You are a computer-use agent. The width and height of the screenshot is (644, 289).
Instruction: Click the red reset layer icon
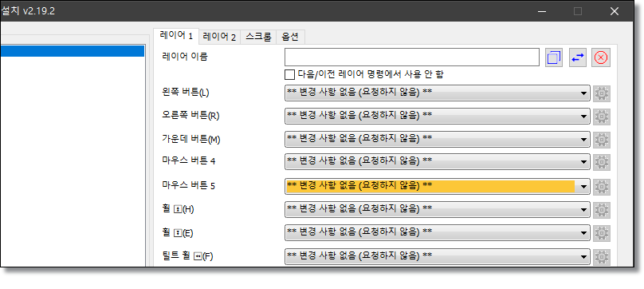[x=601, y=57]
